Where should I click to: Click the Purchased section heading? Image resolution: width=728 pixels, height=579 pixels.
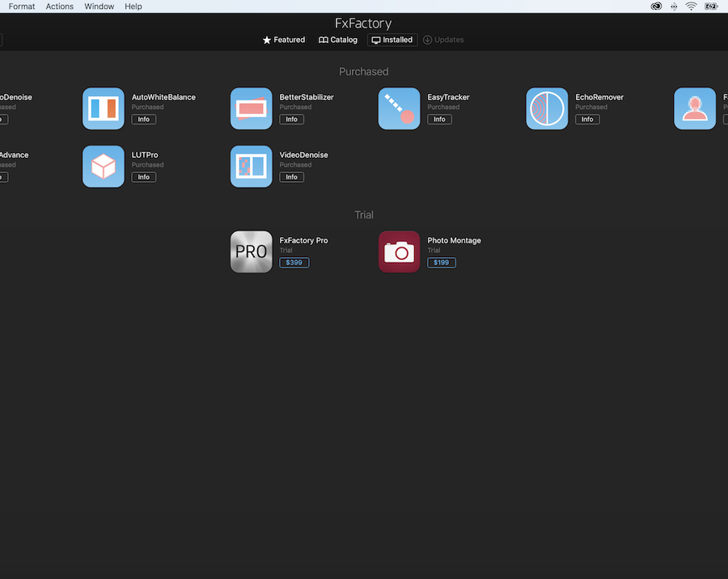(x=363, y=71)
